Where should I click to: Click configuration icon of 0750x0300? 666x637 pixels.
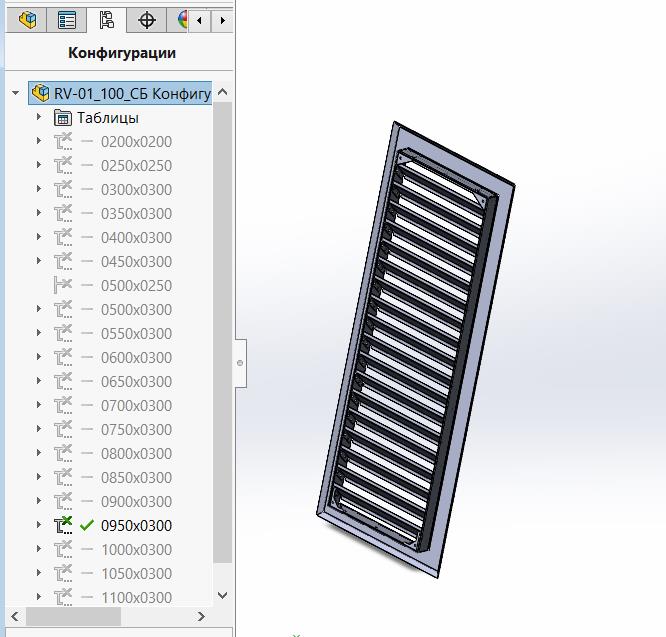(x=63, y=429)
